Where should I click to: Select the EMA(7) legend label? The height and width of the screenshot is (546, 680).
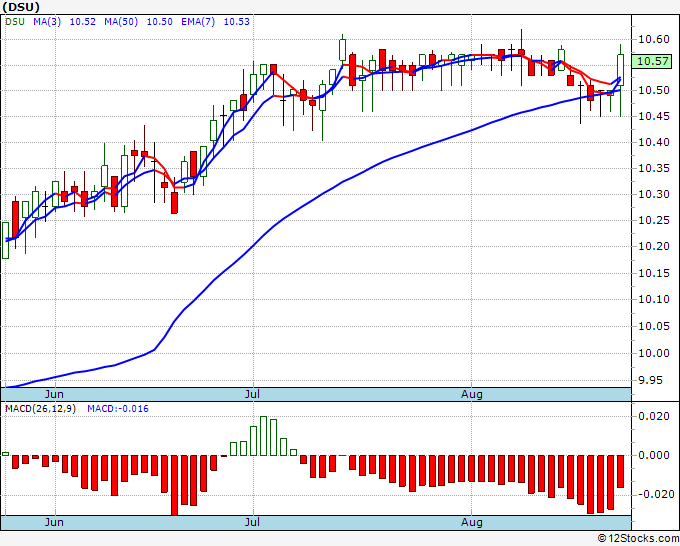pyautogui.click(x=198, y=22)
